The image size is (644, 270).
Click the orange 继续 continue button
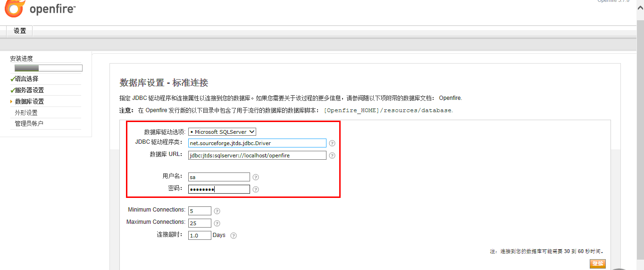597,264
